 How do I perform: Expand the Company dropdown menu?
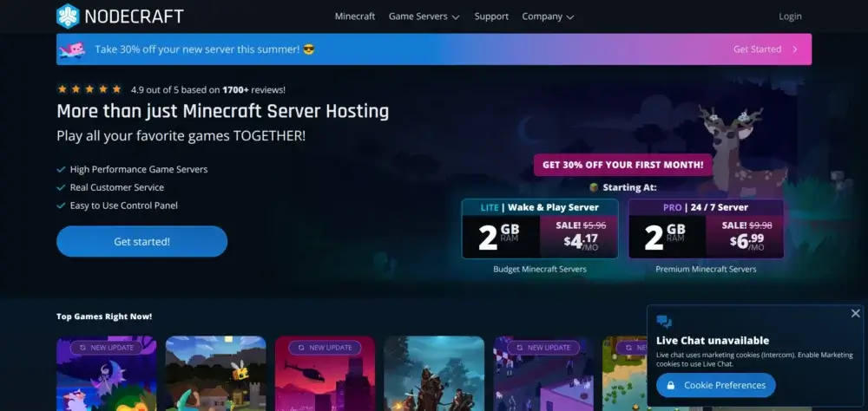click(x=548, y=16)
